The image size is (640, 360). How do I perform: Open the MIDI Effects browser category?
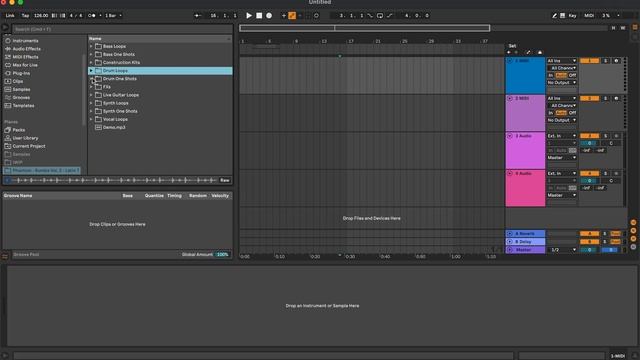click(25, 57)
